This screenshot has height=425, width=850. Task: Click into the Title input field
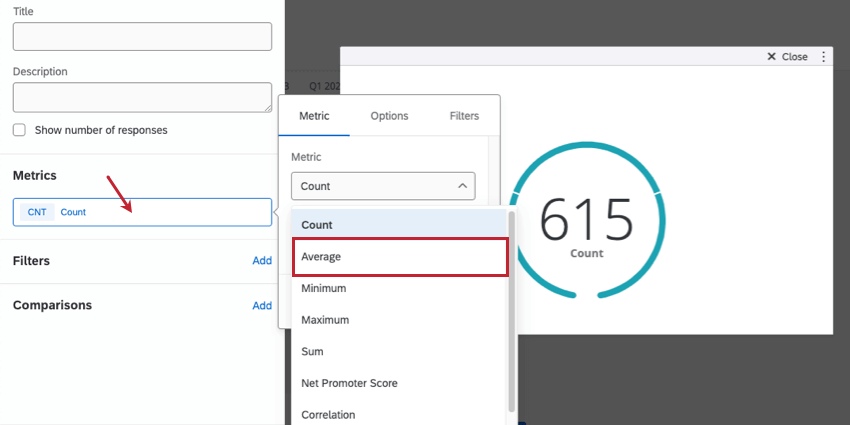click(142, 37)
